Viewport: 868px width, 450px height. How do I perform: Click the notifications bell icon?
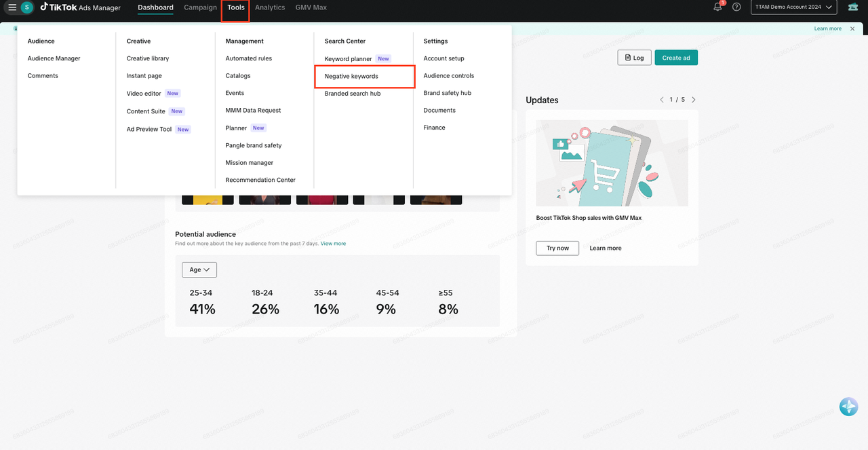click(717, 7)
